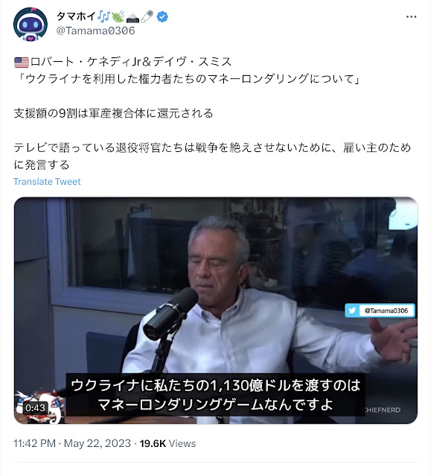Click the safety pin emoji beside name
Image resolution: width=448 pixels, height=476 pixels.
pos(147,16)
